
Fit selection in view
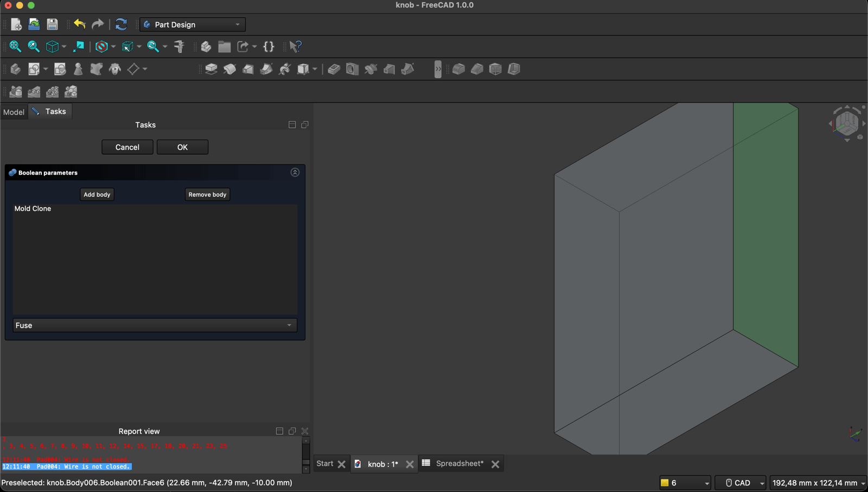point(34,47)
